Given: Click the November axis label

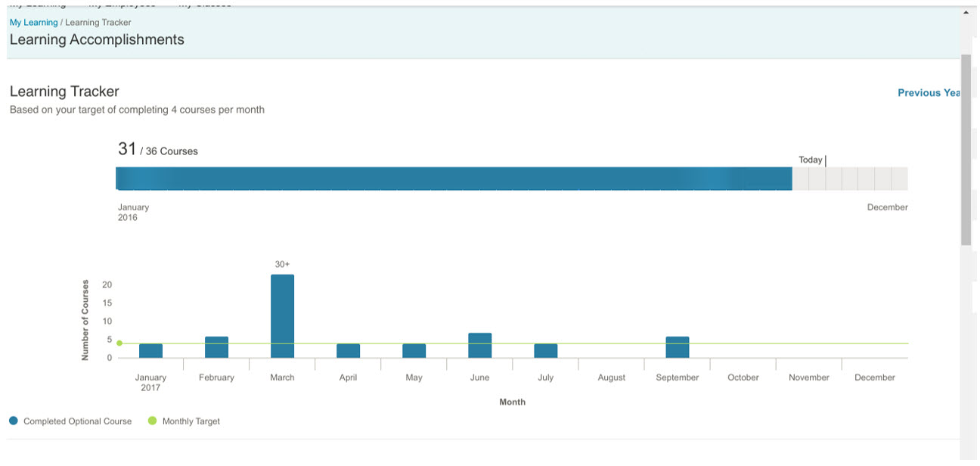Looking at the screenshot, I should click(809, 377).
